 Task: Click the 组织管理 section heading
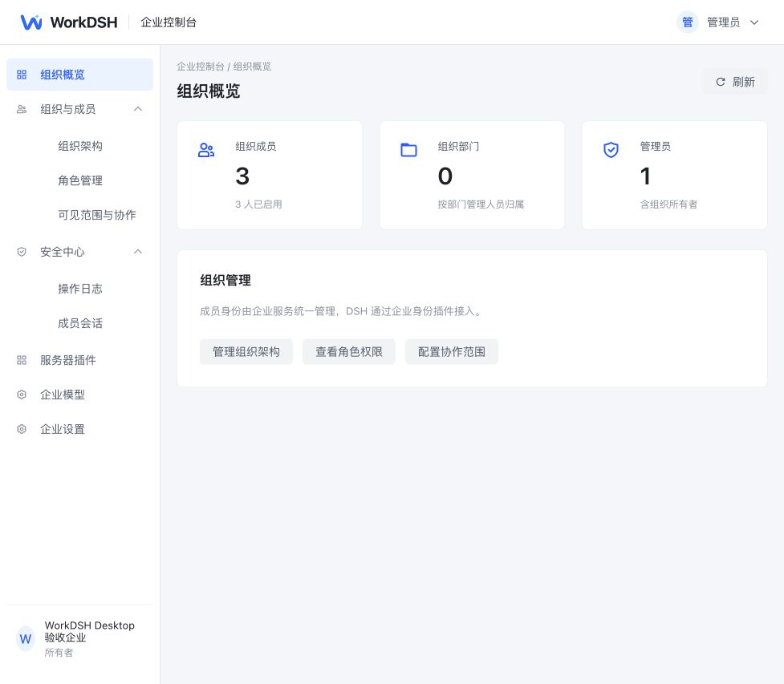click(225, 281)
